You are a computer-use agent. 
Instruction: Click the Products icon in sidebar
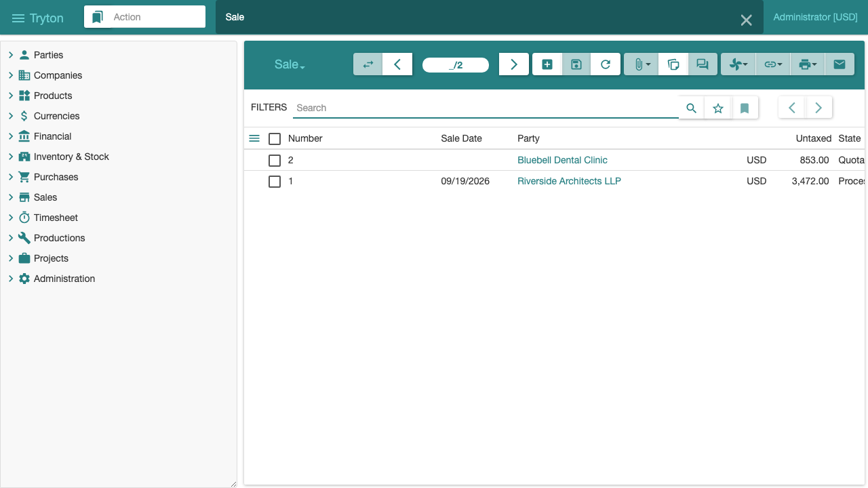[24, 96]
